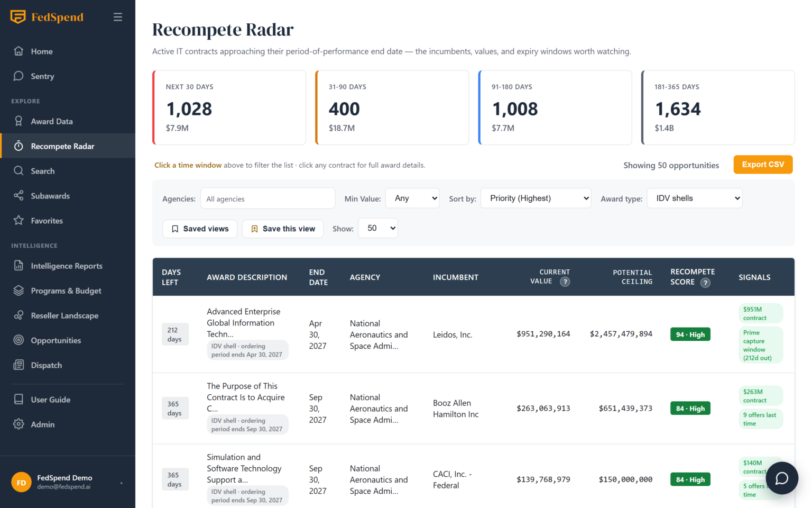Open the Sort by Priority dropdown

click(x=536, y=198)
